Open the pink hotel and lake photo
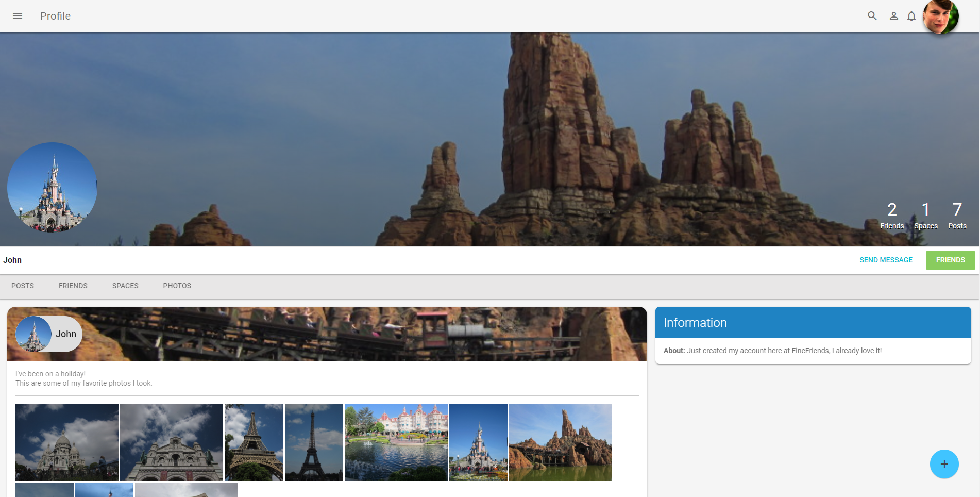The height and width of the screenshot is (497, 980). pos(396,442)
